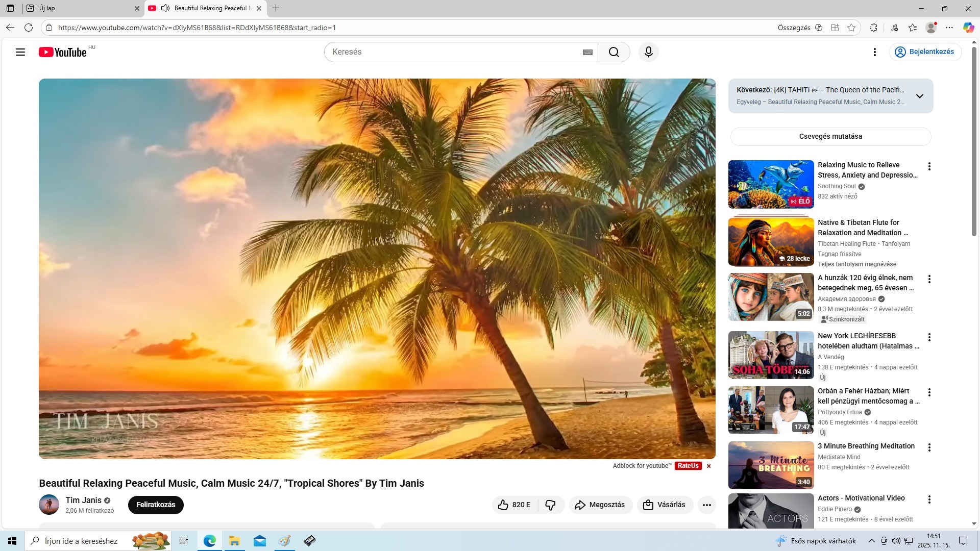
Task: Click the magnifier search button
Action: click(x=614, y=52)
